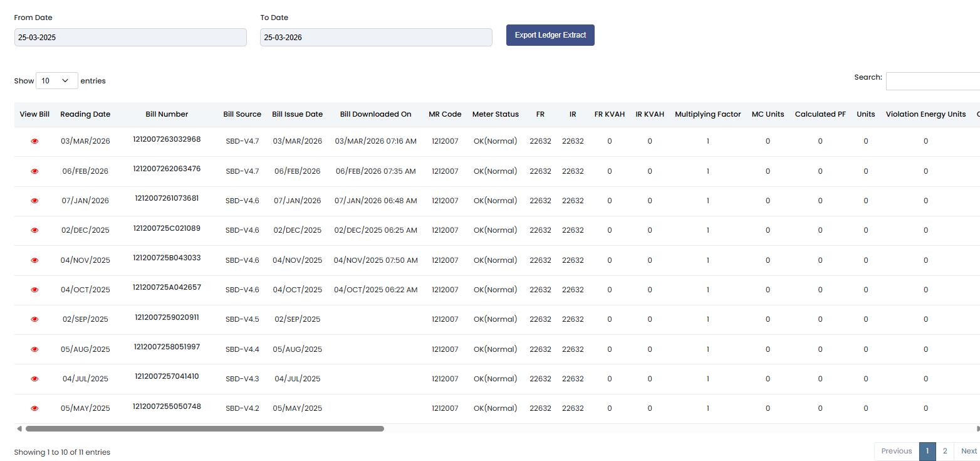Open bill eye icon for 06/FEB/2026
The image size is (980, 461).
(x=34, y=171)
